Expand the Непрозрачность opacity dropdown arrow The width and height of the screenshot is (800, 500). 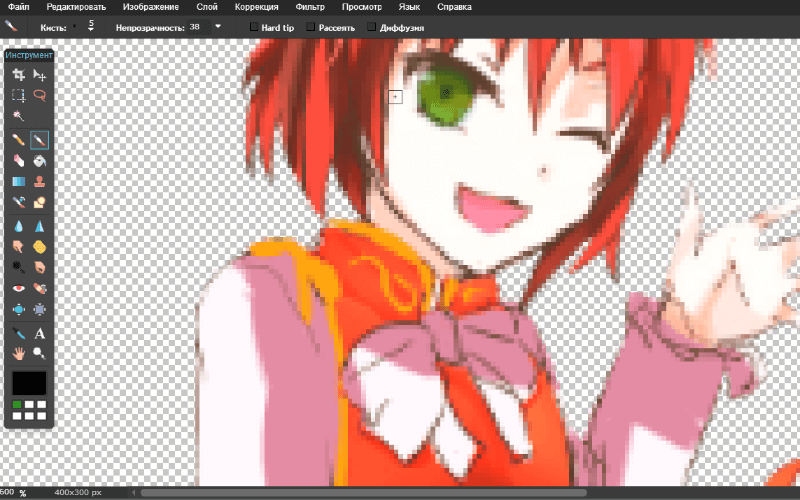pyautogui.click(x=218, y=27)
